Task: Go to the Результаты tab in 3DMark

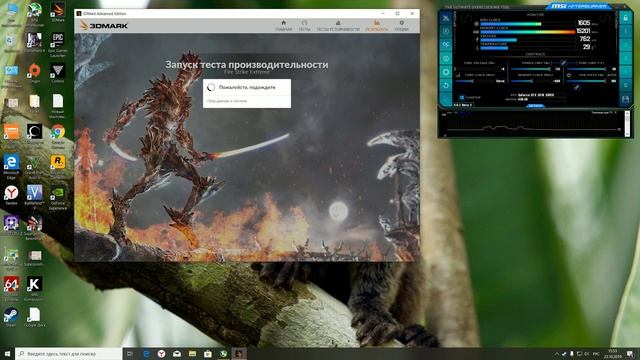Action: coord(376,26)
